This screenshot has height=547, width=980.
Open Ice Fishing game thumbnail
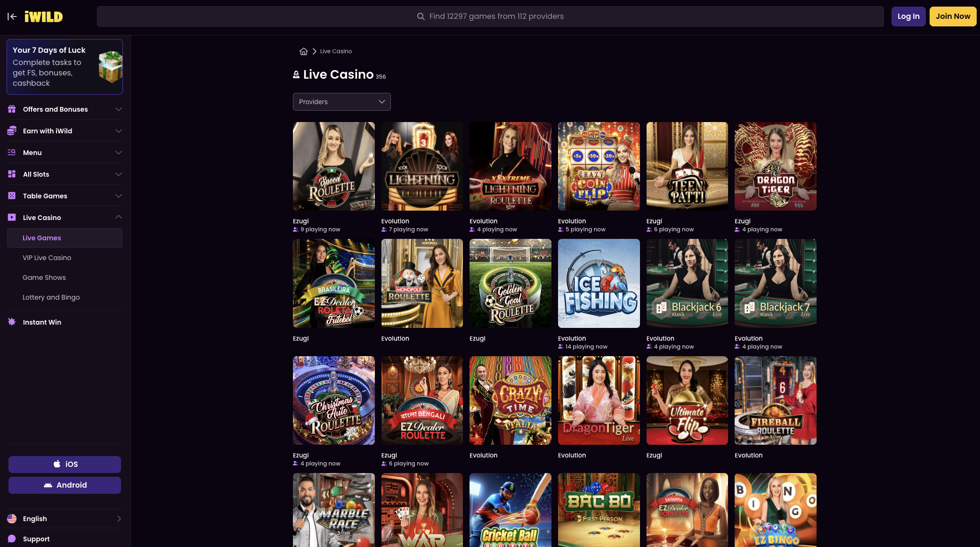(x=599, y=283)
